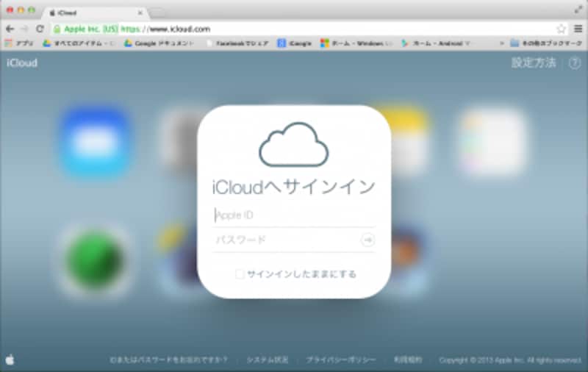588x372 pixels.
Task: Open the アプリ apps bookmark
Action: coord(19,43)
